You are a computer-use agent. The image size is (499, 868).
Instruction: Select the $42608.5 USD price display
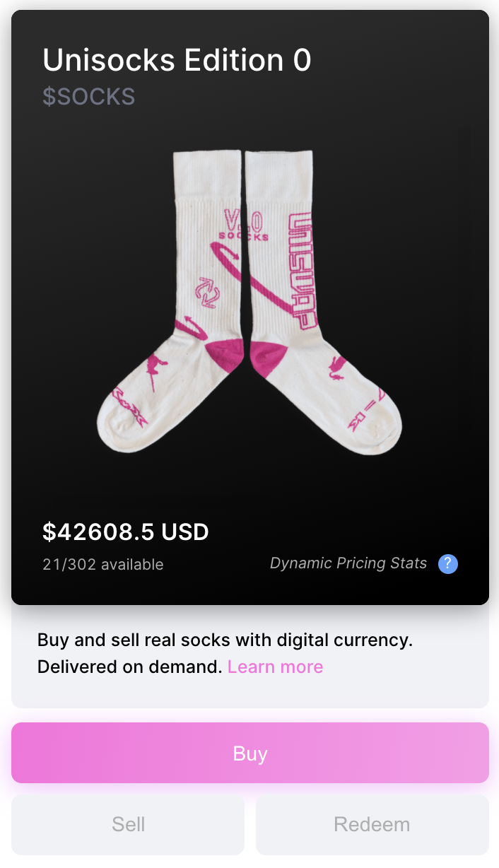(126, 532)
